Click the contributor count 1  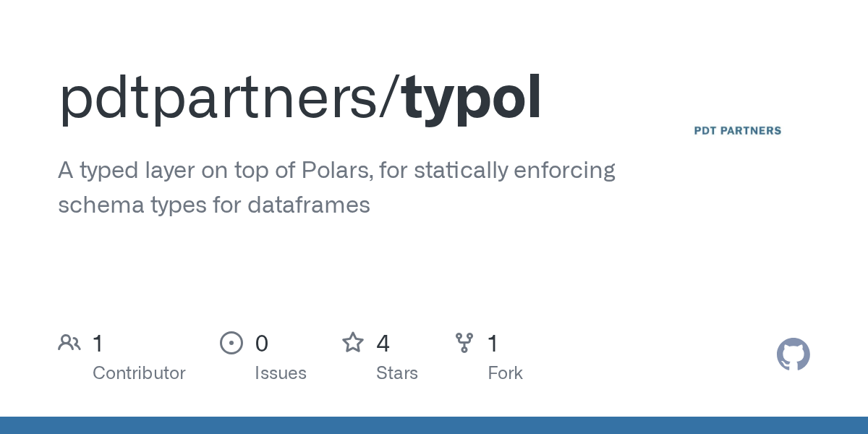98,344
